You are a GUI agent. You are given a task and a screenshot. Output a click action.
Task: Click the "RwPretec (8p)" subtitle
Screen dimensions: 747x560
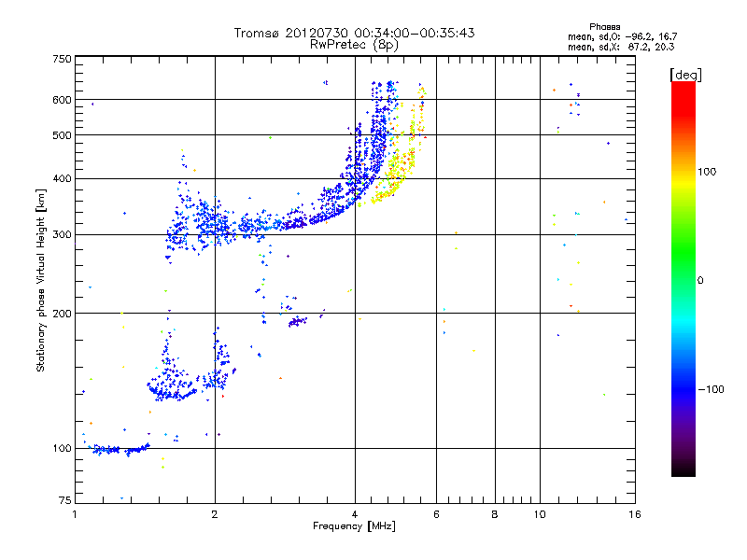354,45
